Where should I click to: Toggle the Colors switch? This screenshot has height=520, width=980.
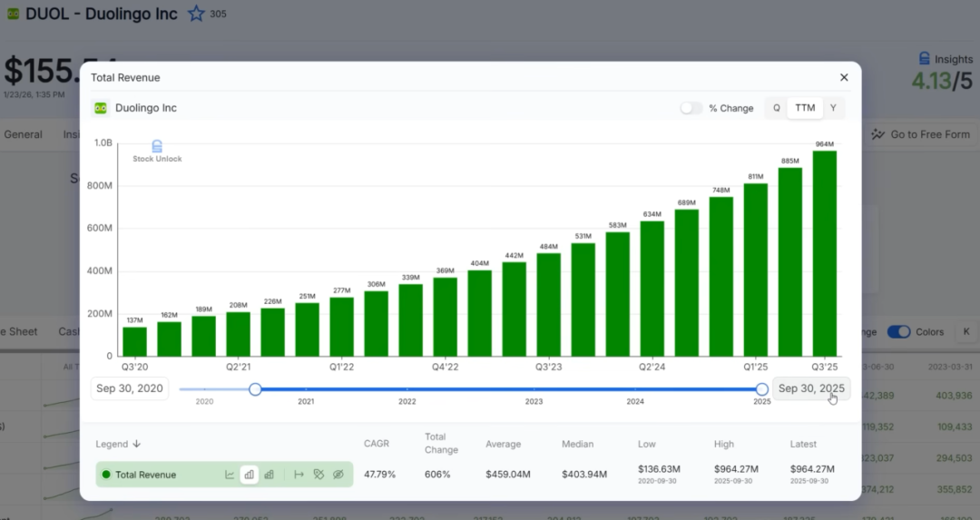[898, 332]
